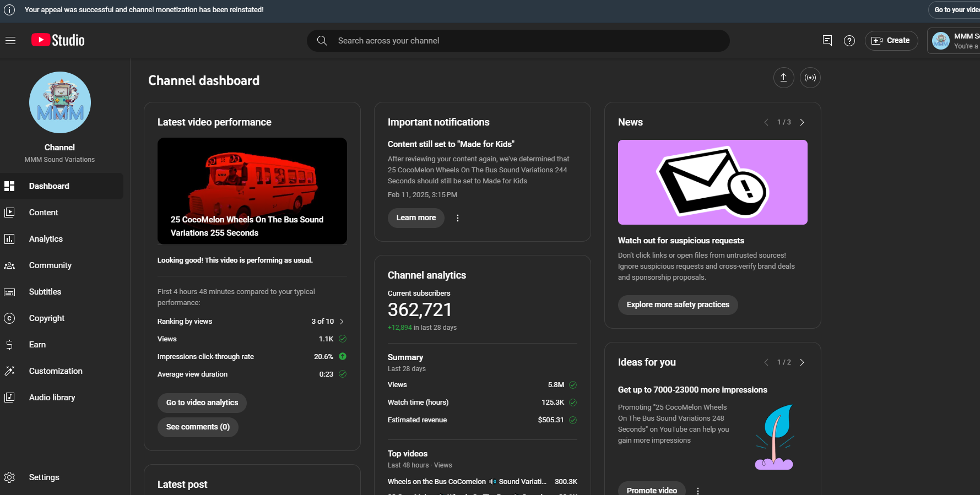
Task: Click the YouTube Studio logo
Action: click(58, 40)
